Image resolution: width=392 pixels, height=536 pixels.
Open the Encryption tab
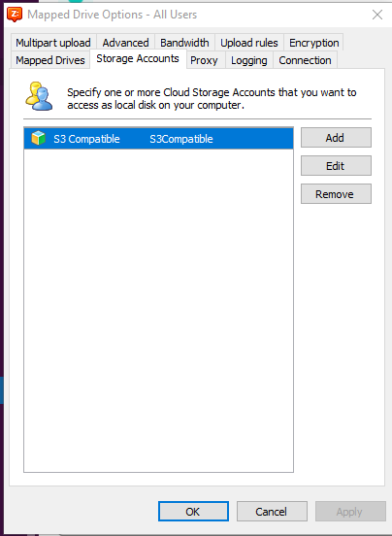313,43
